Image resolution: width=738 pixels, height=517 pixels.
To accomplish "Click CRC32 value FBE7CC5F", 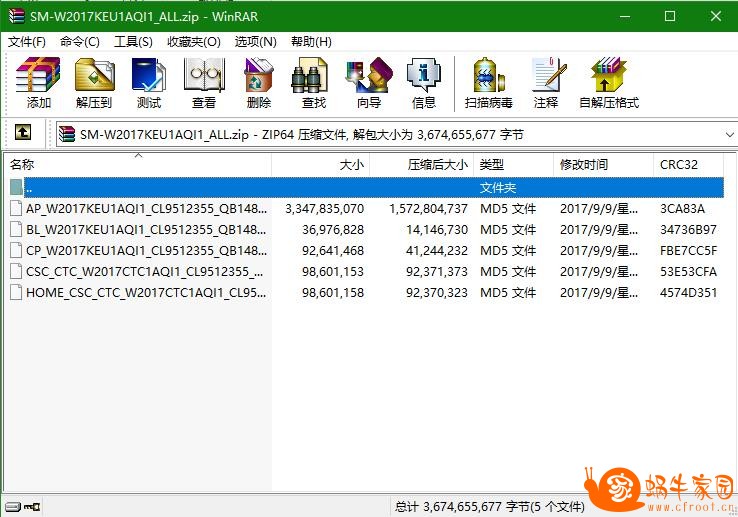I will point(688,250).
